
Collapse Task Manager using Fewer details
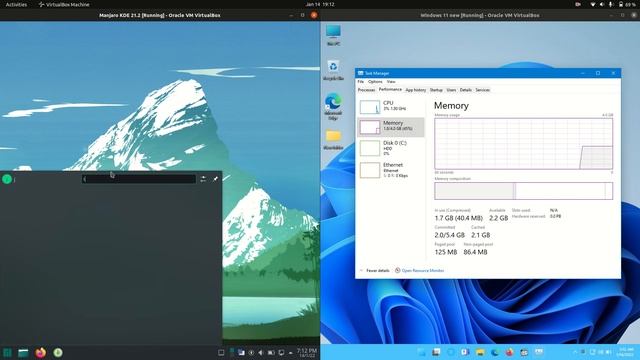point(375,271)
